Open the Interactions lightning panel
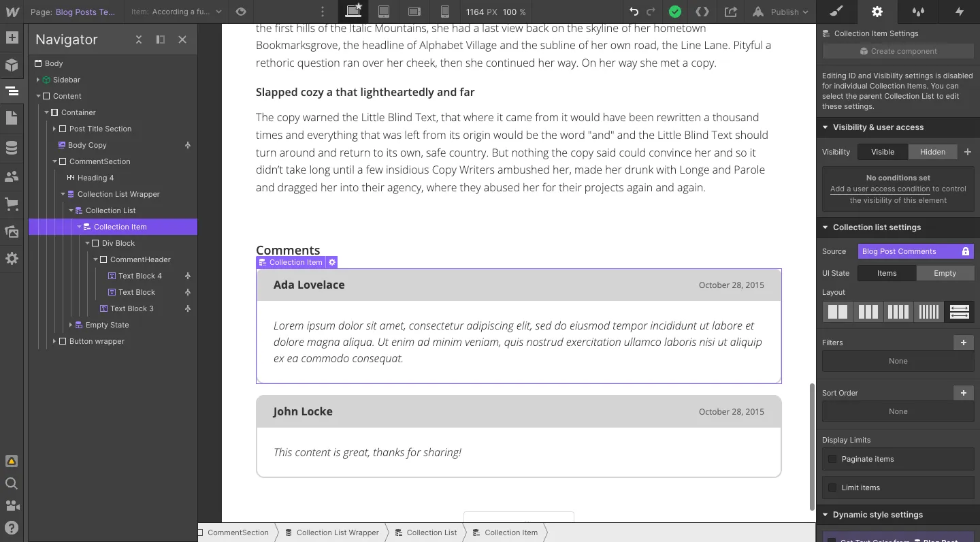This screenshot has height=542, width=980. 960,12
